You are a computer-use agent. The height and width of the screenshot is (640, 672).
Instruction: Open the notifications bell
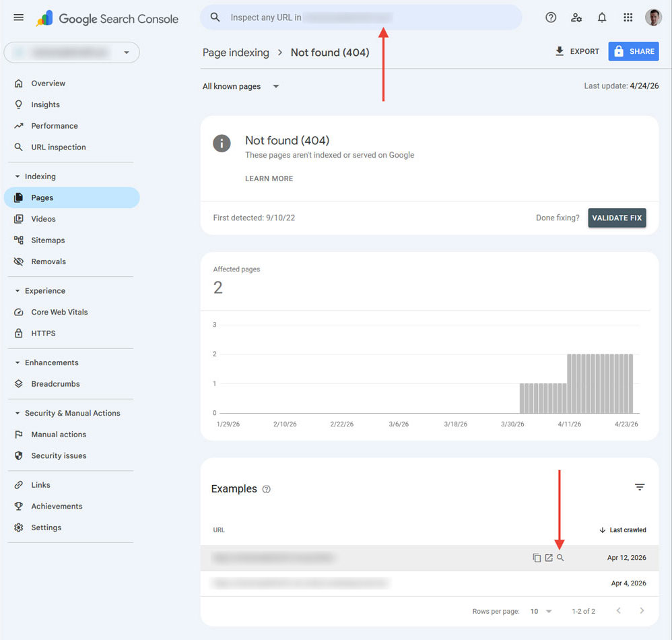pyautogui.click(x=602, y=18)
